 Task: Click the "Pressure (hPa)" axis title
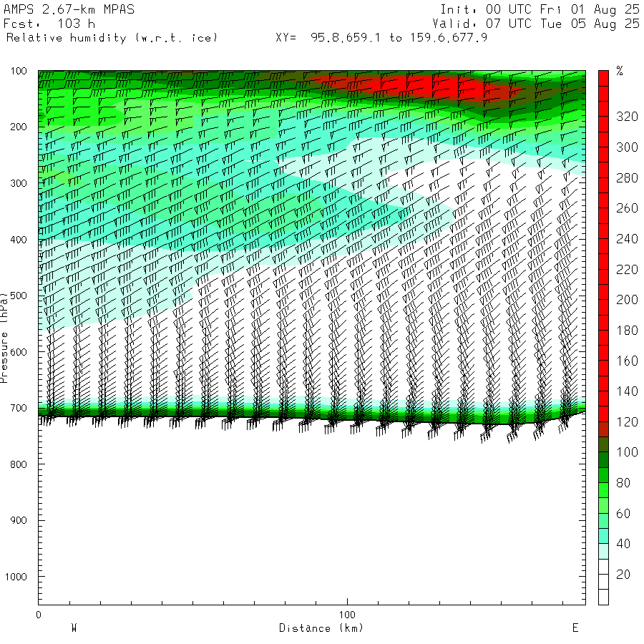point(4,338)
